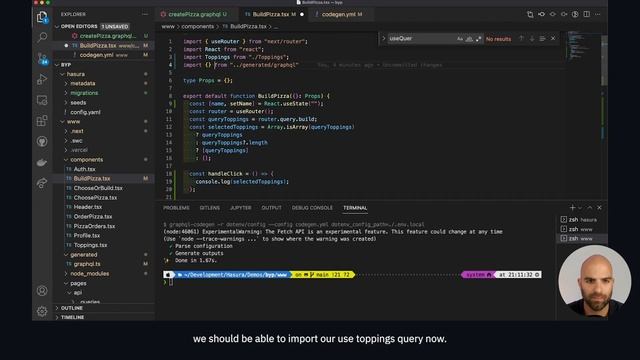Open the Accounts menu icon
The image size is (640, 360).
(42, 291)
